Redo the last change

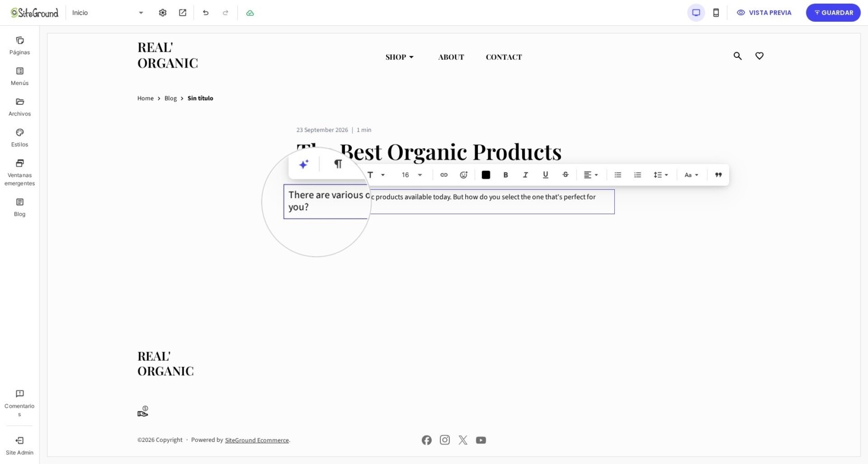point(226,13)
